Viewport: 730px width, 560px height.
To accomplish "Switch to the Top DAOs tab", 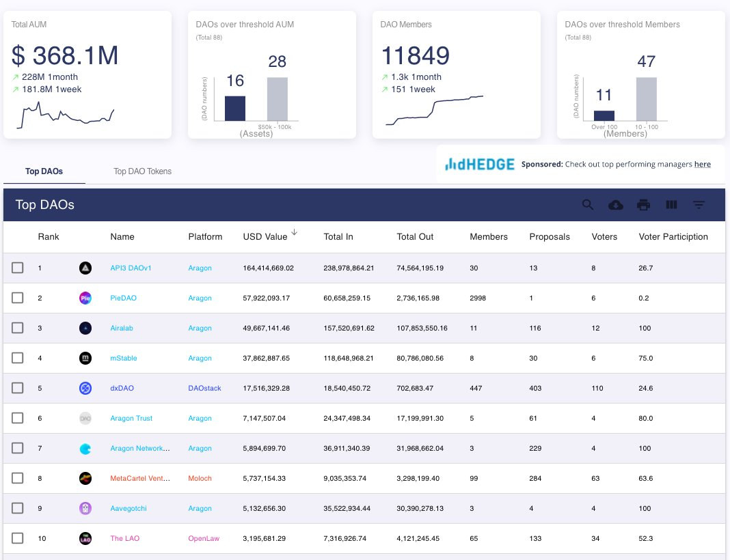I will [x=44, y=171].
